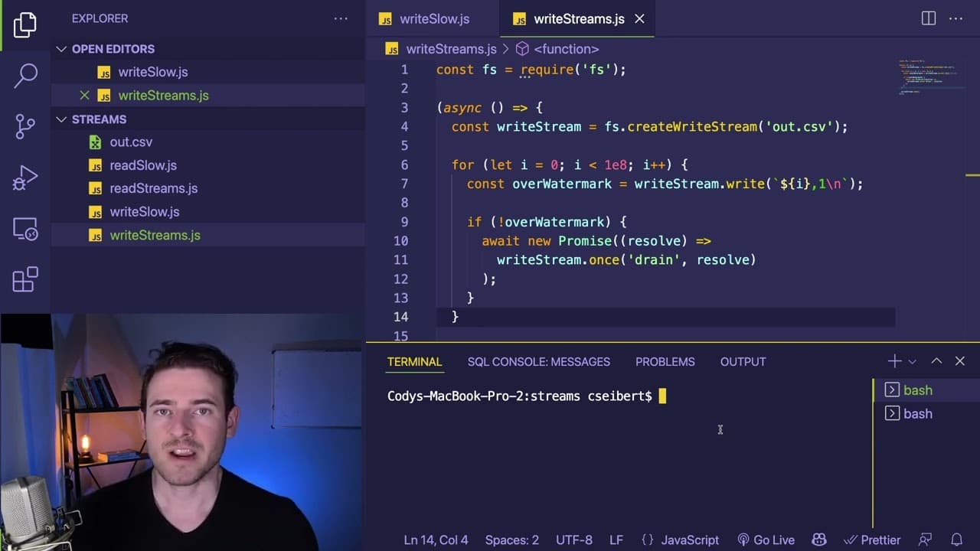The image size is (980, 551).
Task: Open readSlow.js in the file tree
Action: tap(143, 165)
